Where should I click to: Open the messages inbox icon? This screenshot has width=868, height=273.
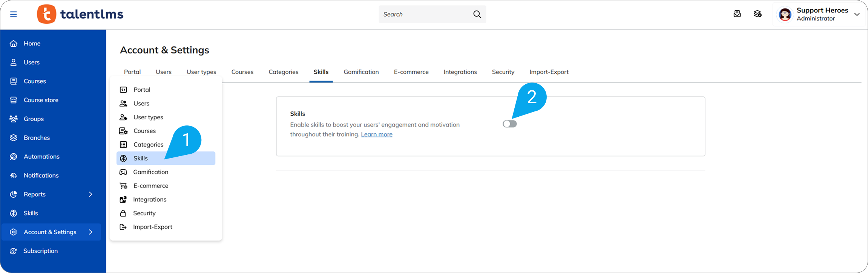coord(737,14)
